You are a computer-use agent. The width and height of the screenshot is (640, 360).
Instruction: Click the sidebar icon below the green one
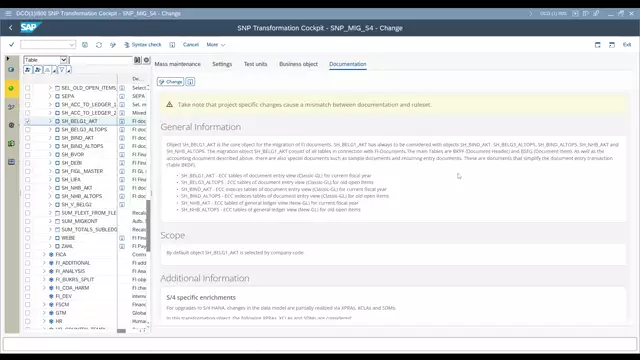click(11, 107)
